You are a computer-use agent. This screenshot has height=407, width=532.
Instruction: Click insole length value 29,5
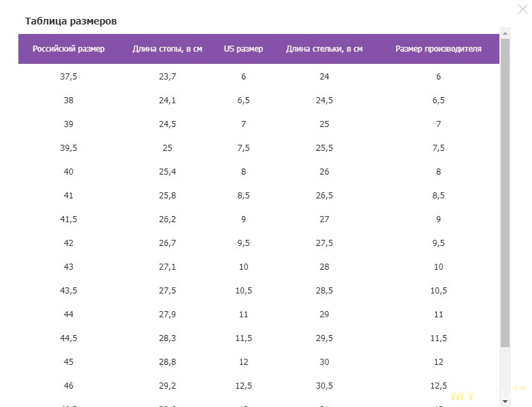click(324, 338)
